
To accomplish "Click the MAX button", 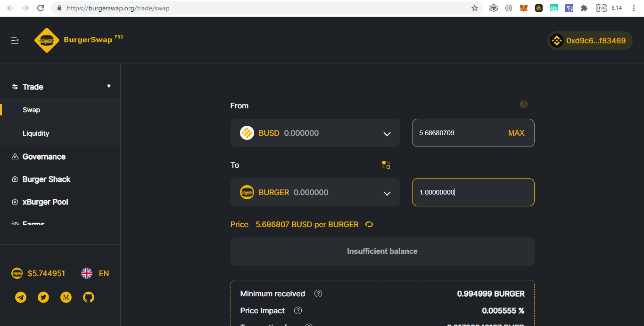I will pos(516,133).
